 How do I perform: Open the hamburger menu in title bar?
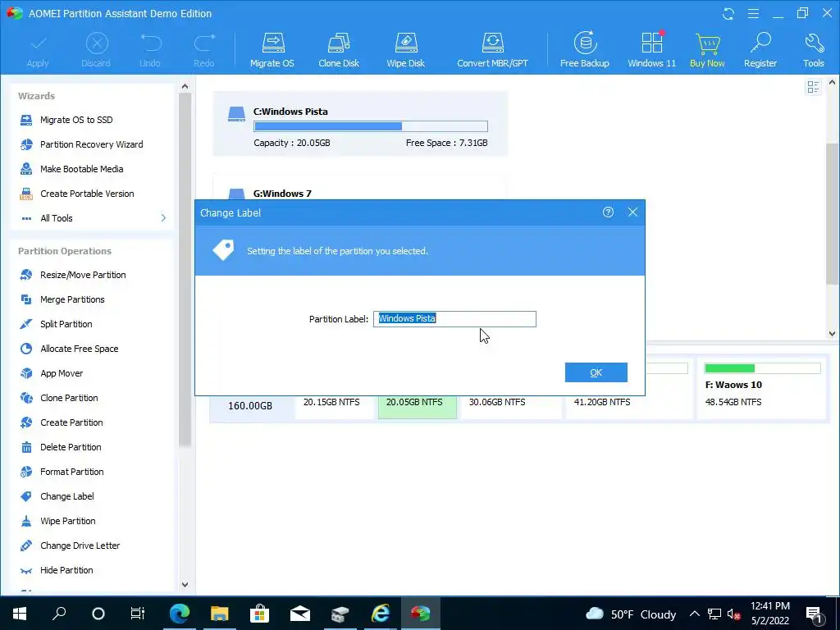point(753,13)
